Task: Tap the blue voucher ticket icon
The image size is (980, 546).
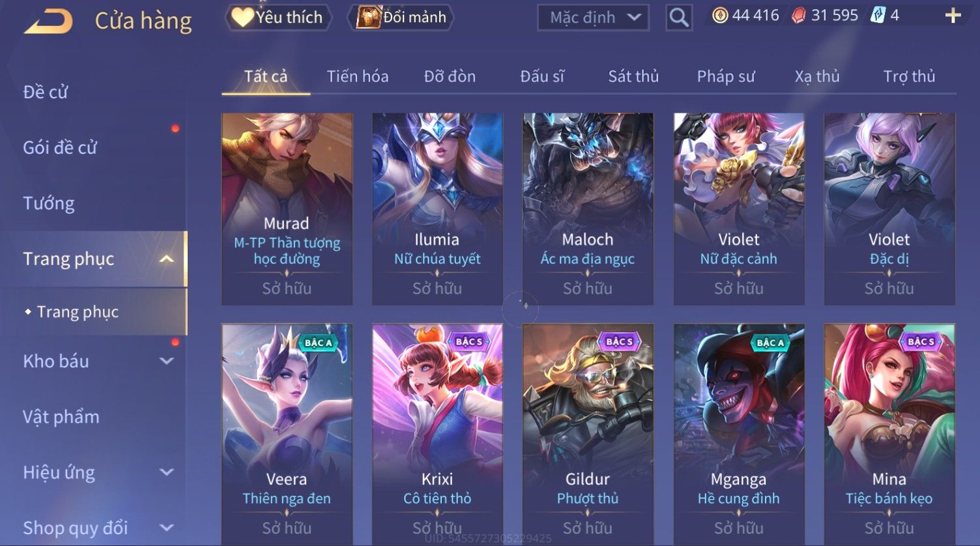Action: pyautogui.click(x=878, y=16)
